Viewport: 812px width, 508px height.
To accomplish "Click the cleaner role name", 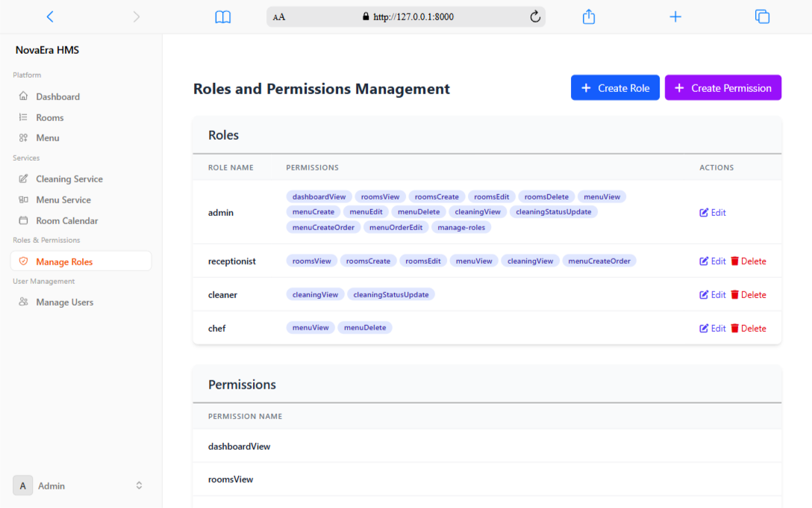I will tap(222, 295).
